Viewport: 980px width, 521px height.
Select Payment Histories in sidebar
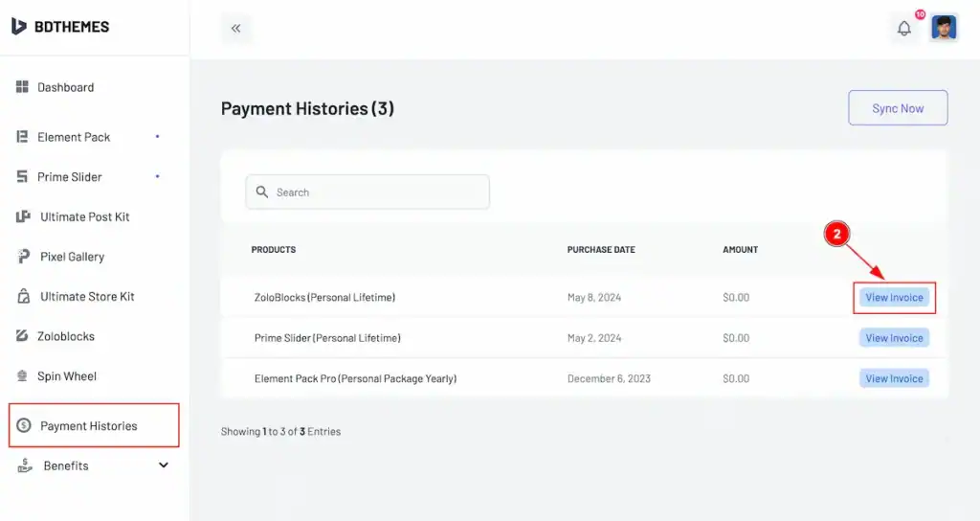(94, 425)
